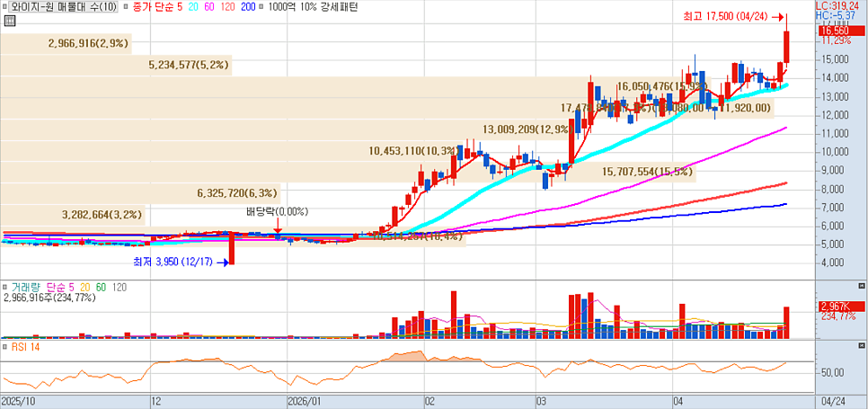Click the 03 month label on time axis
The image size is (868, 409).
point(543,400)
